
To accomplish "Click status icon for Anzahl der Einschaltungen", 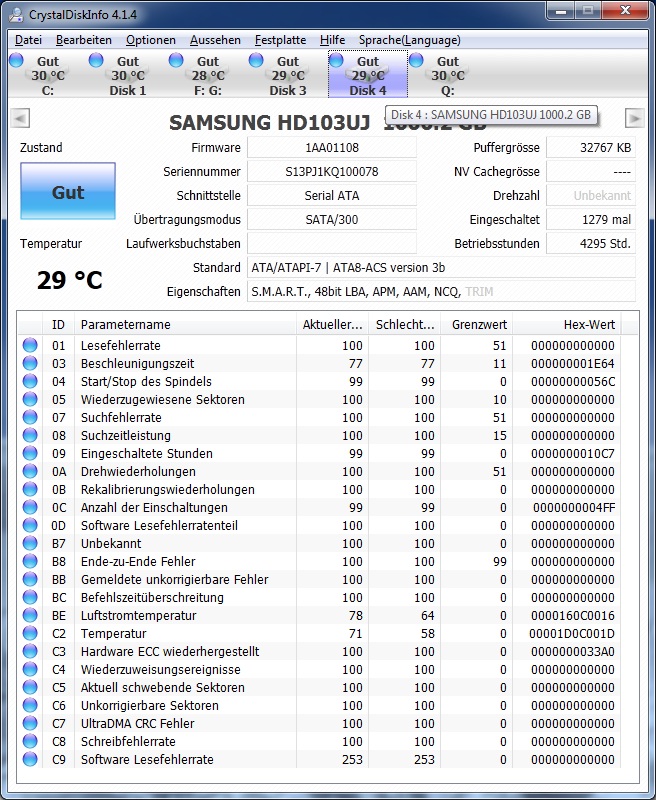I will tap(30, 507).
